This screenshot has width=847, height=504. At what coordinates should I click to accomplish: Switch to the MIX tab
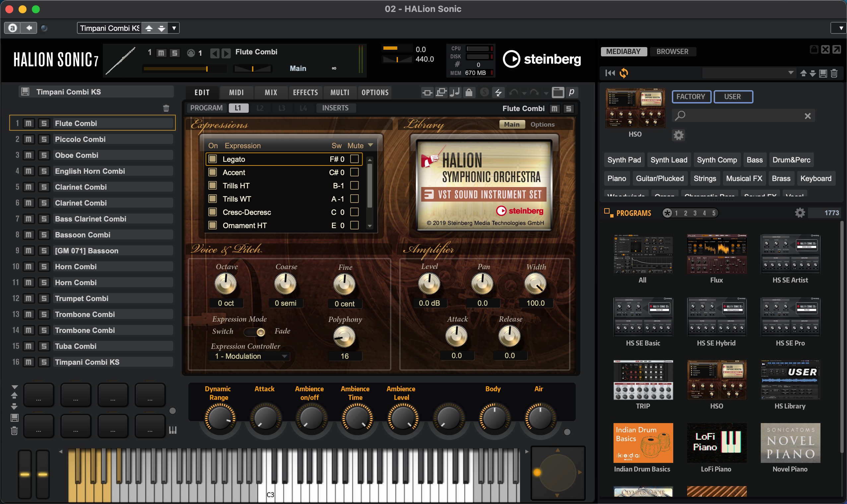[x=271, y=93]
